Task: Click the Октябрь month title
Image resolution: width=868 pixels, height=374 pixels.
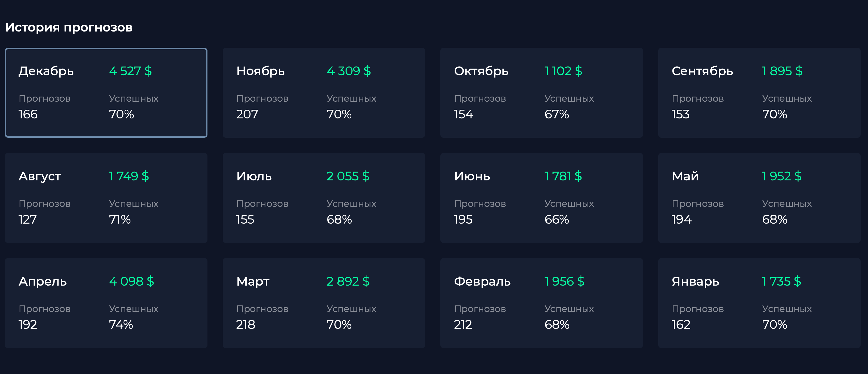Action: (481, 71)
